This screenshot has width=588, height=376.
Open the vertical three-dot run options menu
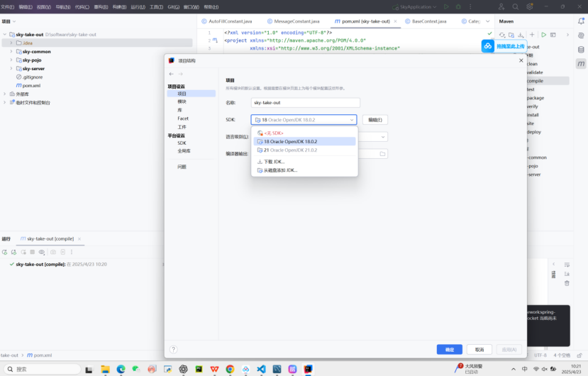pos(470,7)
